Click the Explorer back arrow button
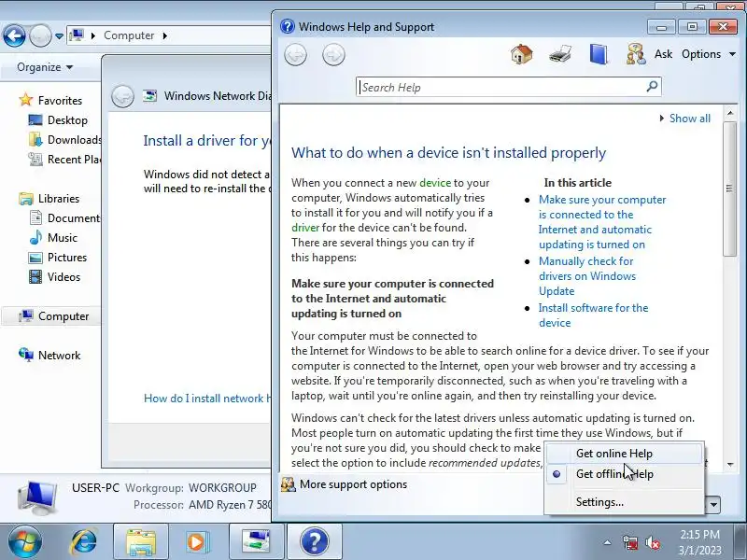747x560 pixels. [x=14, y=35]
